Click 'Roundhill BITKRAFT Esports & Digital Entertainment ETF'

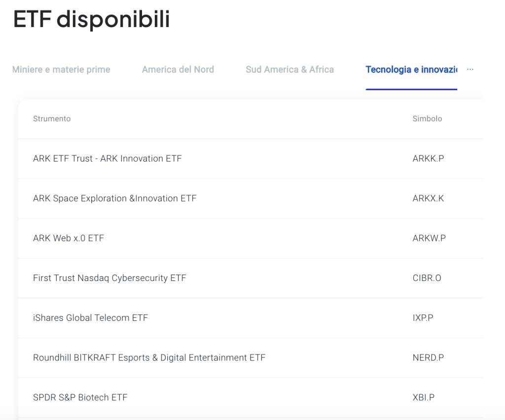coord(149,358)
